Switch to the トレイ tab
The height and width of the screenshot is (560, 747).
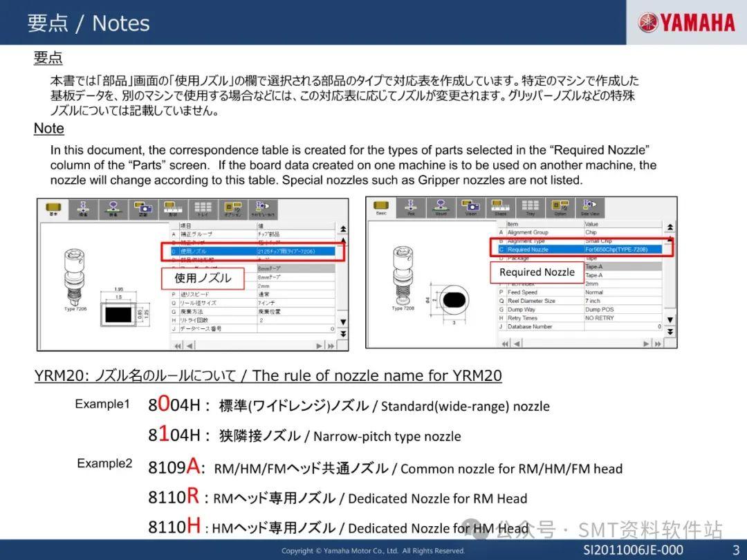(203, 207)
